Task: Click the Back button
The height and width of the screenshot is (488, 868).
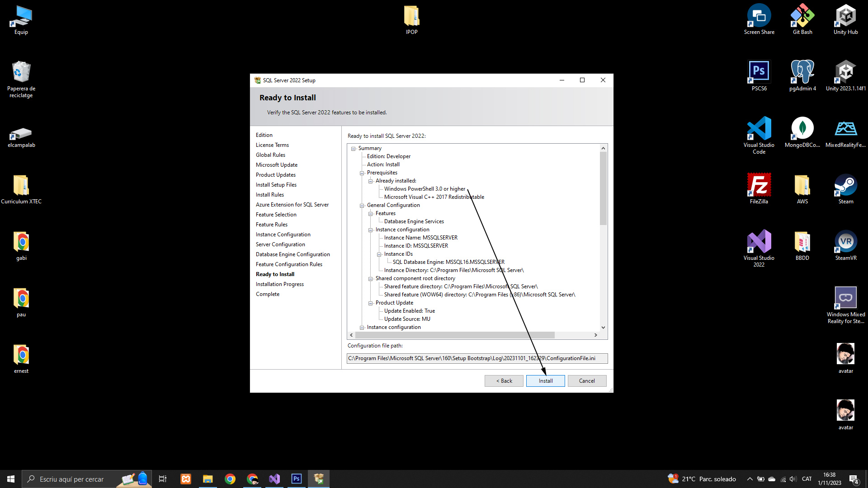Action: pos(504,381)
